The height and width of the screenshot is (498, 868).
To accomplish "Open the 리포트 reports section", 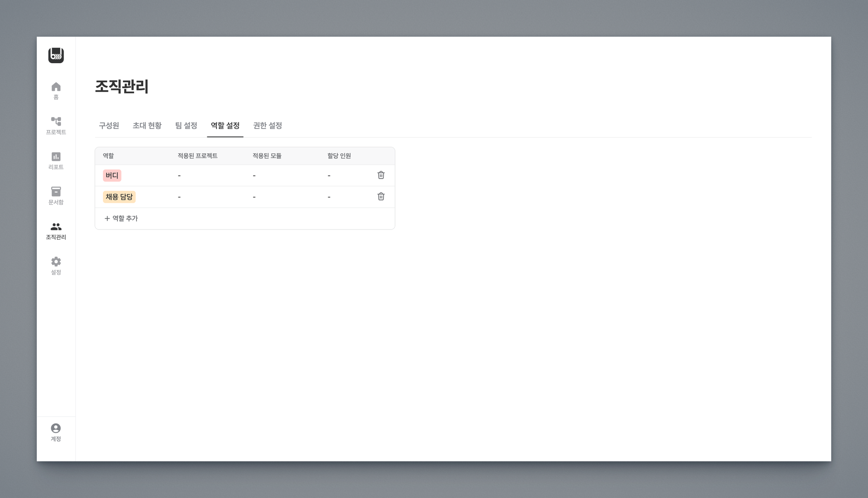I will [56, 160].
